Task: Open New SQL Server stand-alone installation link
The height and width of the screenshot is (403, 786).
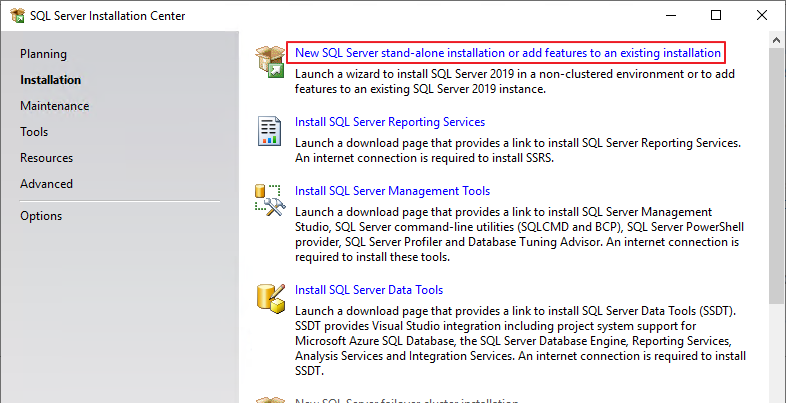Action: click(x=508, y=53)
